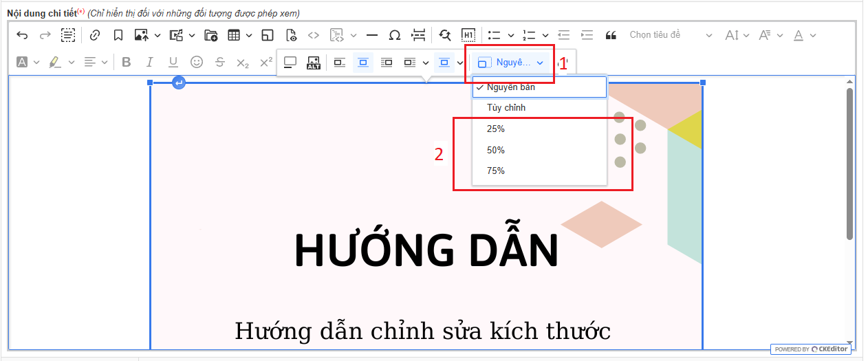Open the 'Chọn tiêu đề' heading dropdown
868x361 pixels.
pyautogui.click(x=670, y=35)
